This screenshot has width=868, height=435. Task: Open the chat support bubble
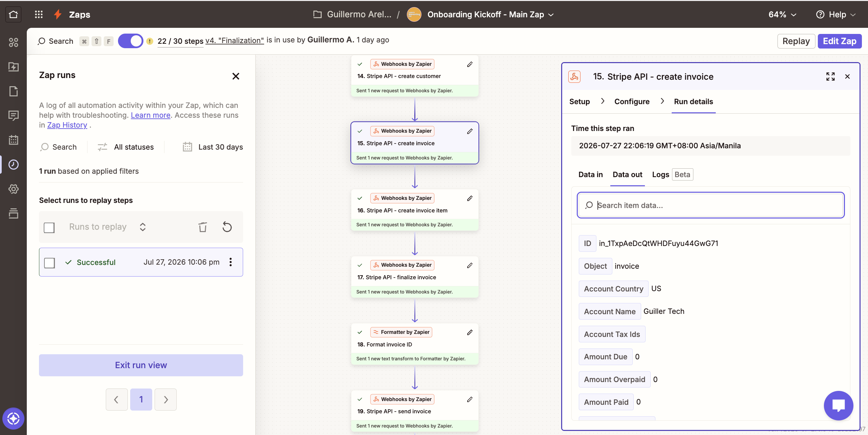click(839, 405)
